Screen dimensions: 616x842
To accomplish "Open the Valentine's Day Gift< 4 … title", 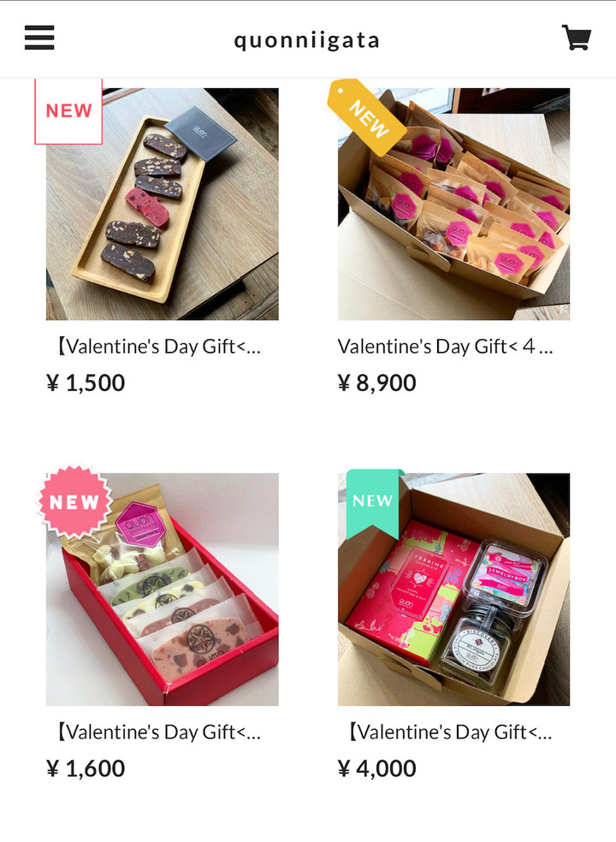I will 445,347.
